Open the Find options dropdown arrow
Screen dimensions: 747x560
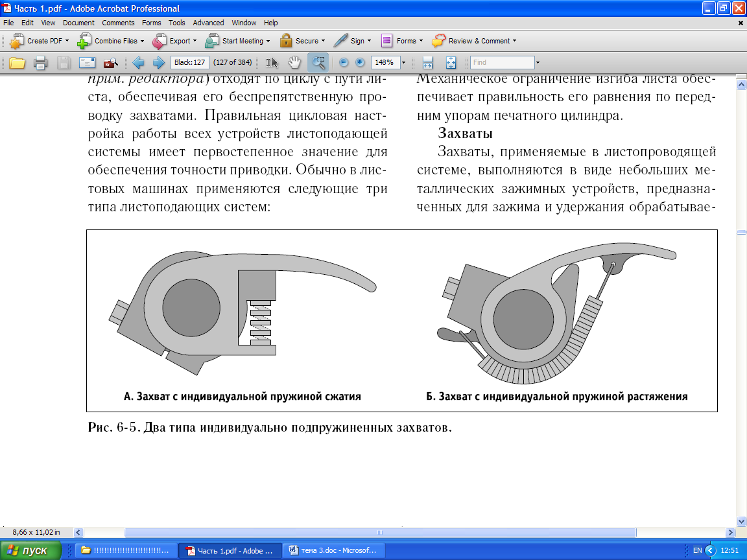[538, 62]
